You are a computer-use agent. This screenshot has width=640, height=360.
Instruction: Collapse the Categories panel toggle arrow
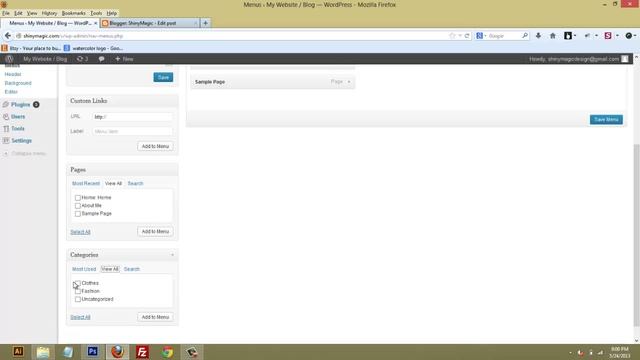coord(172,255)
